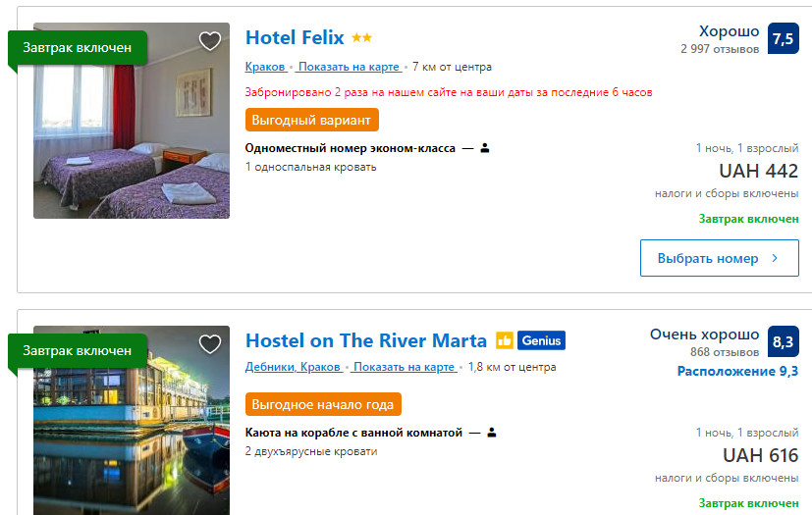Image resolution: width=812 pixels, height=515 pixels.
Task: Click the 7,5 review score badge
Action: [x=783, y=39]
